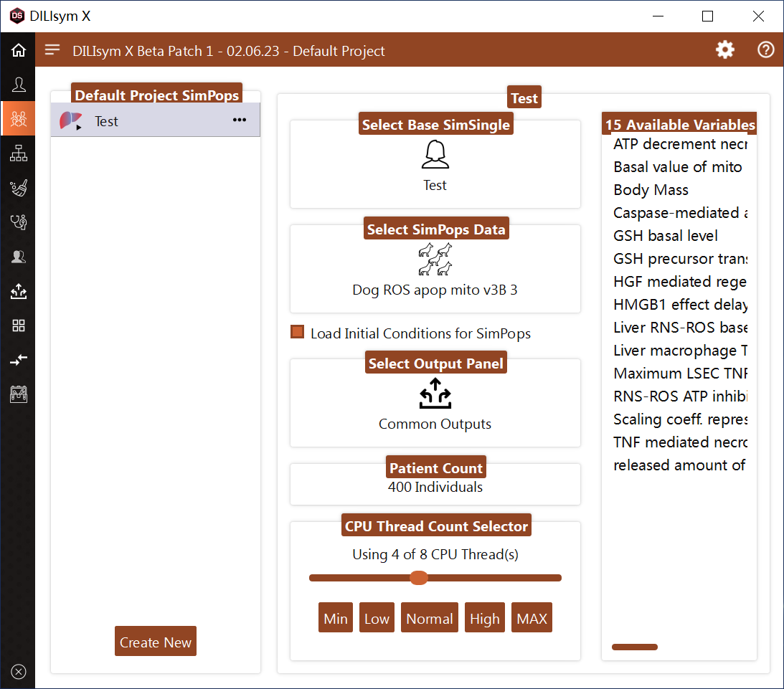Open settings with the gear icon

point(725,50)
